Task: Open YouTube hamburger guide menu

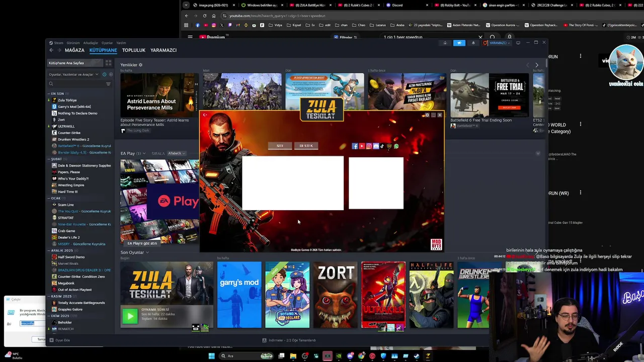Action: coord(190,37)
